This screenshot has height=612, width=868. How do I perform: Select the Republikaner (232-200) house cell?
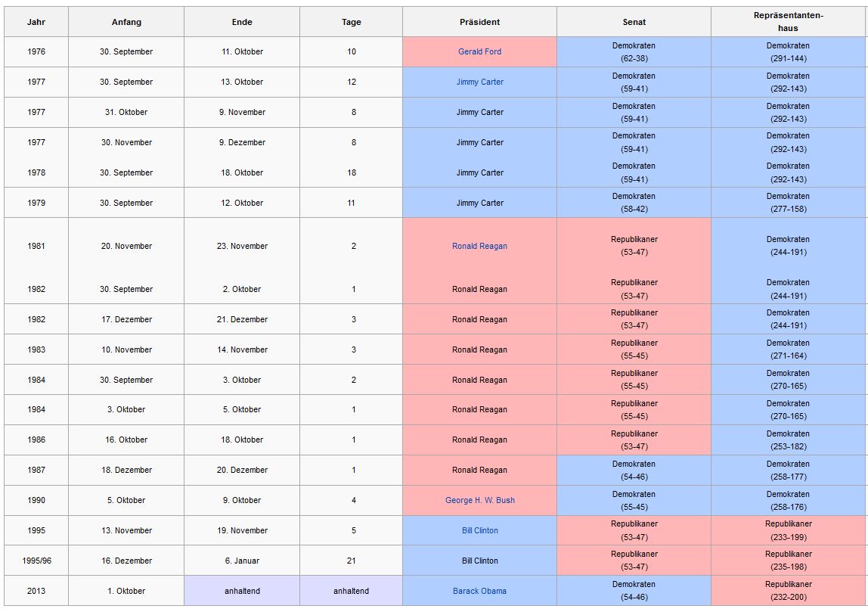pyautogui.click(x=788, y=591)
